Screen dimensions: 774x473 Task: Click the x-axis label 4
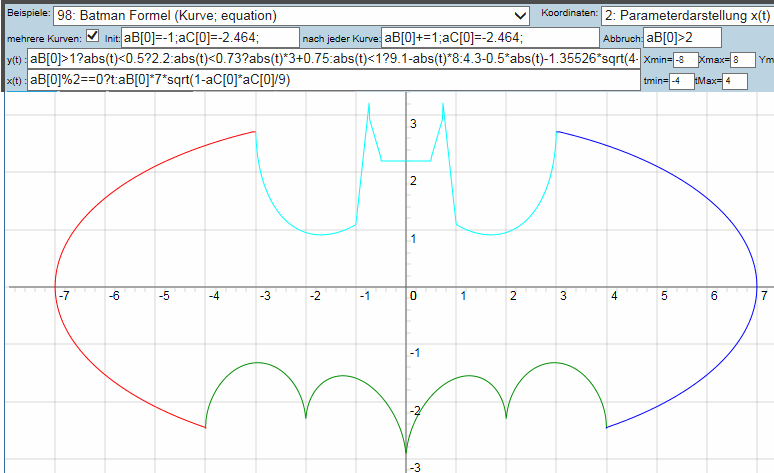[x=614, y=296]
